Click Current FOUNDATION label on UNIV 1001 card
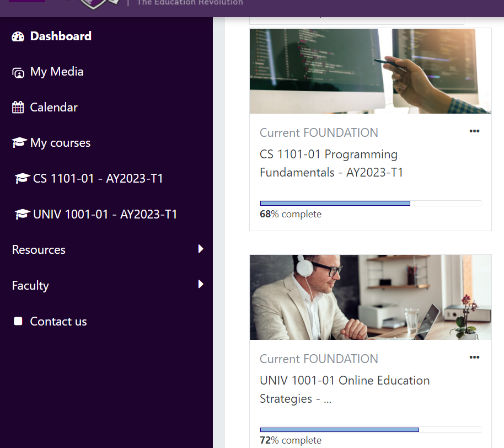 [319, 359]
